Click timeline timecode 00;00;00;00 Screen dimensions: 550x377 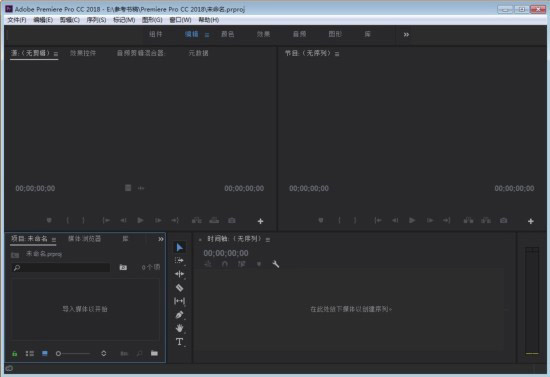pyautogui.click(x=226, y=253)
